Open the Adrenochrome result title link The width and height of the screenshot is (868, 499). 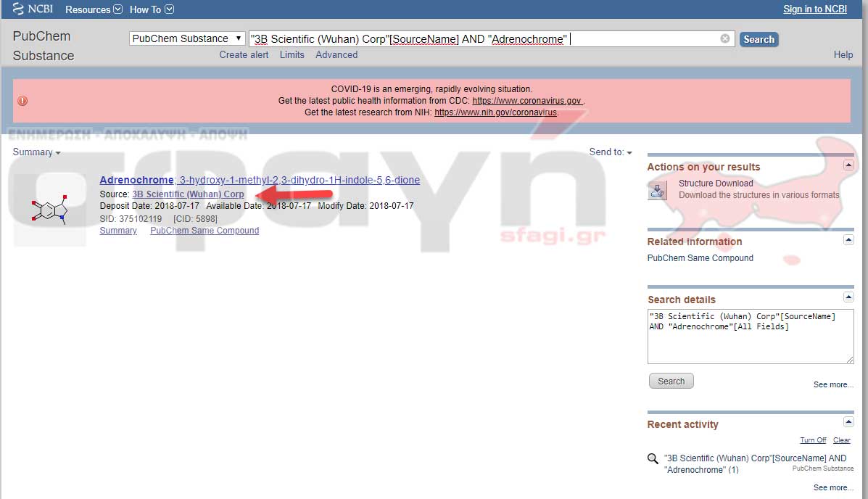(x=260, y=180)
